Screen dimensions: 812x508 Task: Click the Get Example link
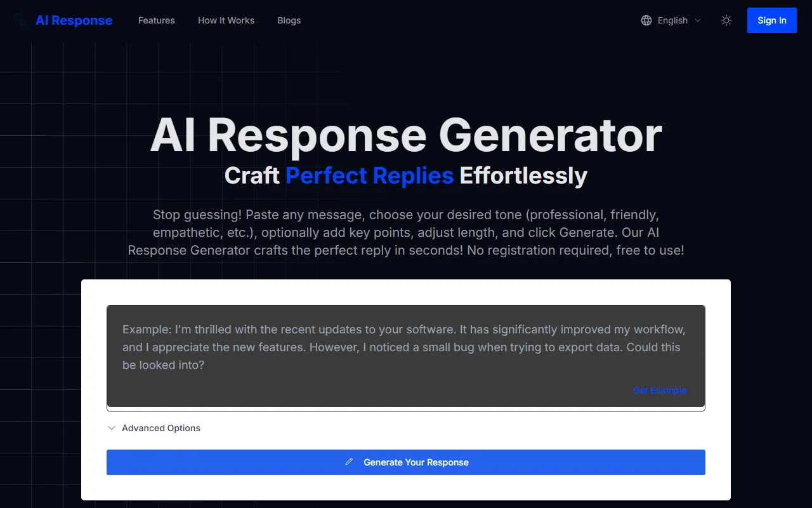point(660,391)
